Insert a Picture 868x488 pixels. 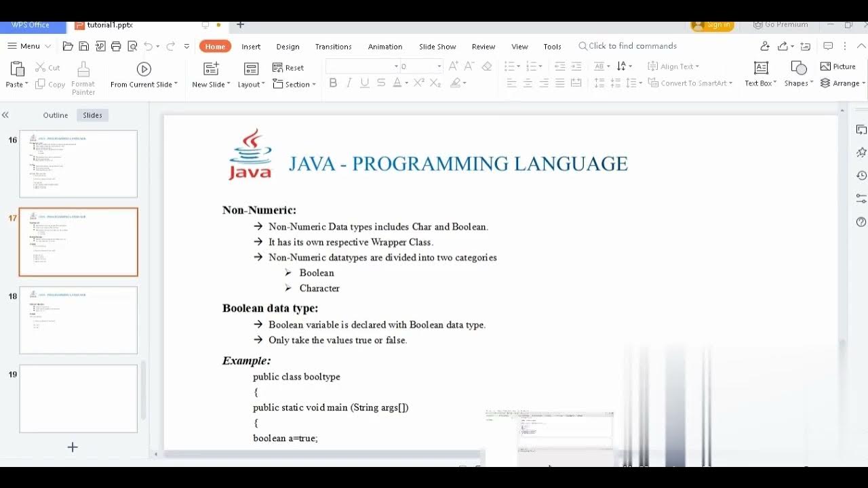pos(837,66)
